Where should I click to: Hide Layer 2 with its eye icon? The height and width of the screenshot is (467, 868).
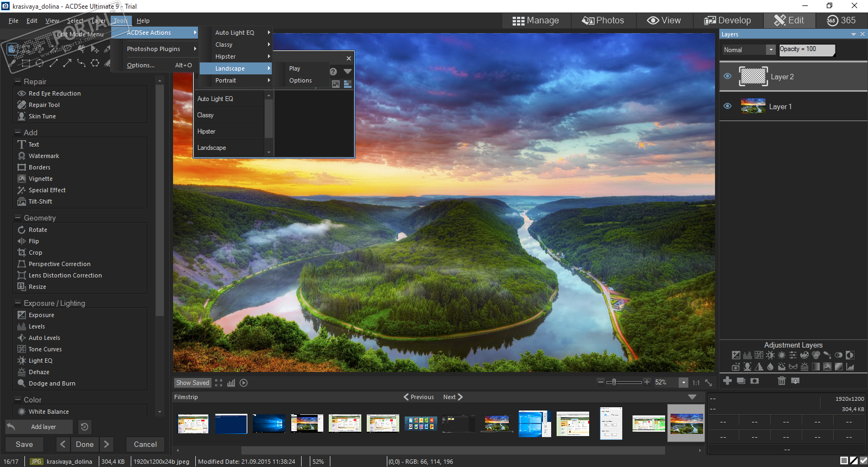[x=727, y=77]
